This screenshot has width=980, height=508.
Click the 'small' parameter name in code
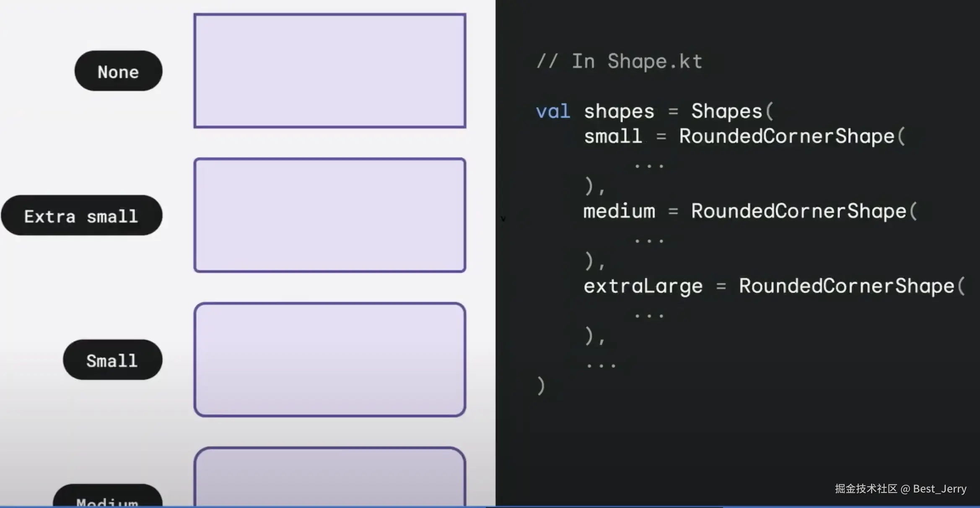(613, 137)
